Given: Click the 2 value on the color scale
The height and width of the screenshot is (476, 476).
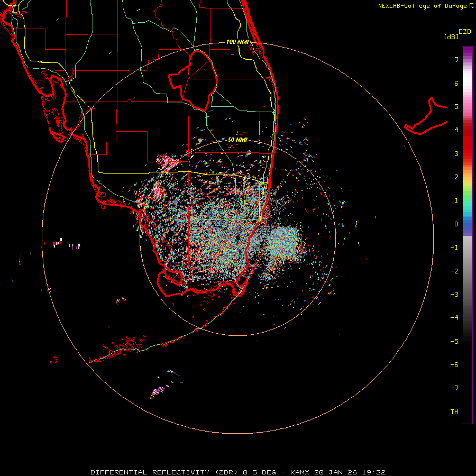Looking at the screenshot, I should click(x=456, y=177).
